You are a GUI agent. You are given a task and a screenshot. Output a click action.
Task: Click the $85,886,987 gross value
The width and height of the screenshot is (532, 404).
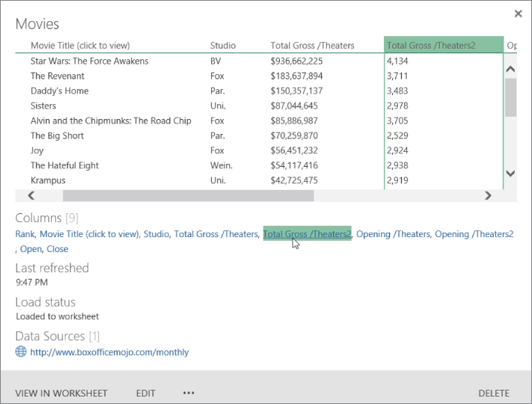coord(294,120)
